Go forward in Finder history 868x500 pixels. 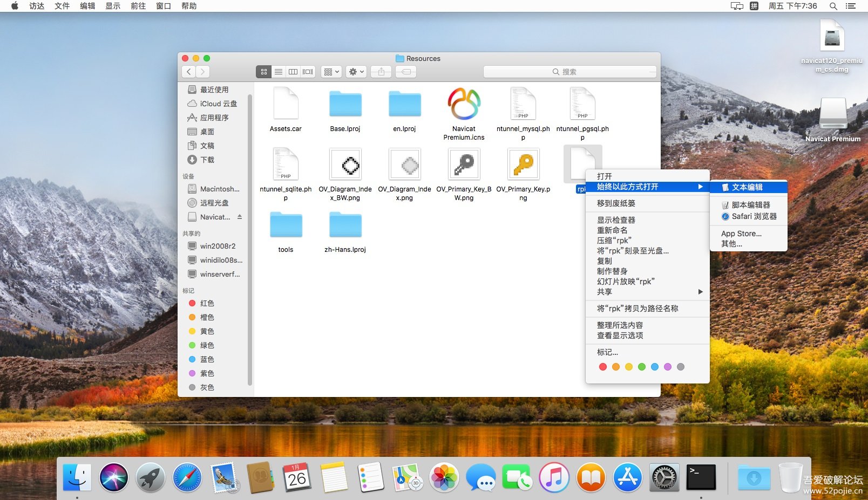pos(203,72)
